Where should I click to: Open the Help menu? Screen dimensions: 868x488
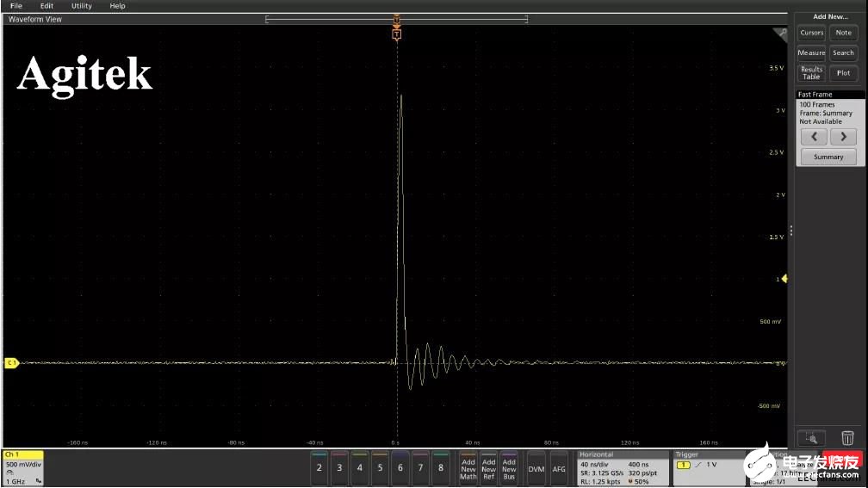pos(117,5)
